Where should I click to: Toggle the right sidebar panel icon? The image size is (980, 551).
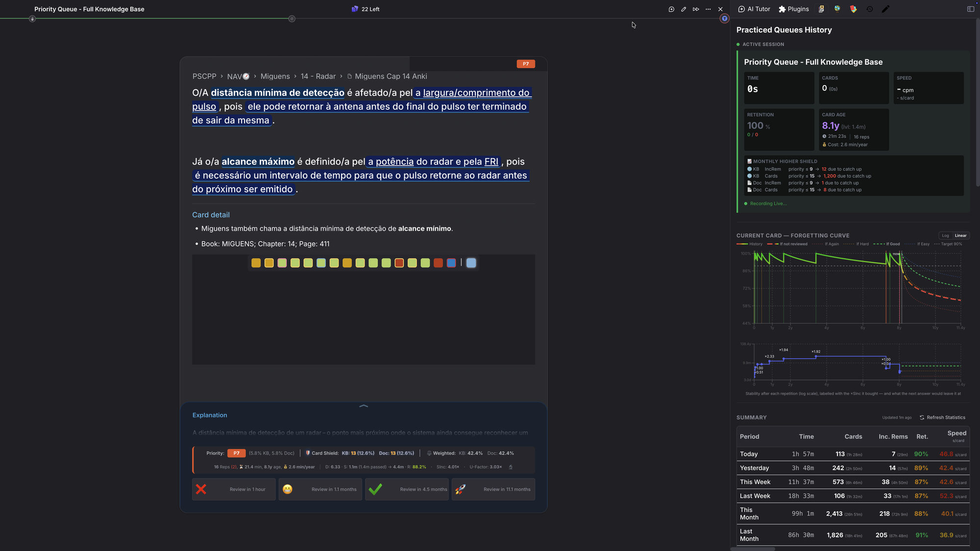[x=971, y=9]
